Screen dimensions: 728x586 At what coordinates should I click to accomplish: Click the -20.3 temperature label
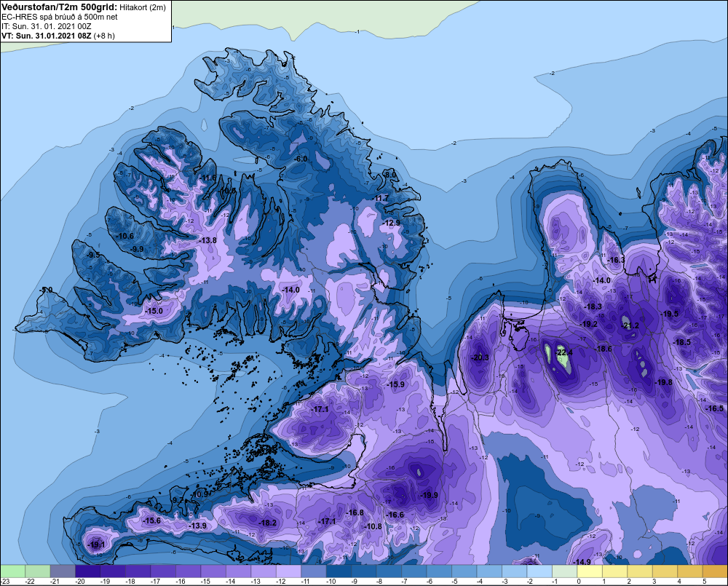pos(480,357)
